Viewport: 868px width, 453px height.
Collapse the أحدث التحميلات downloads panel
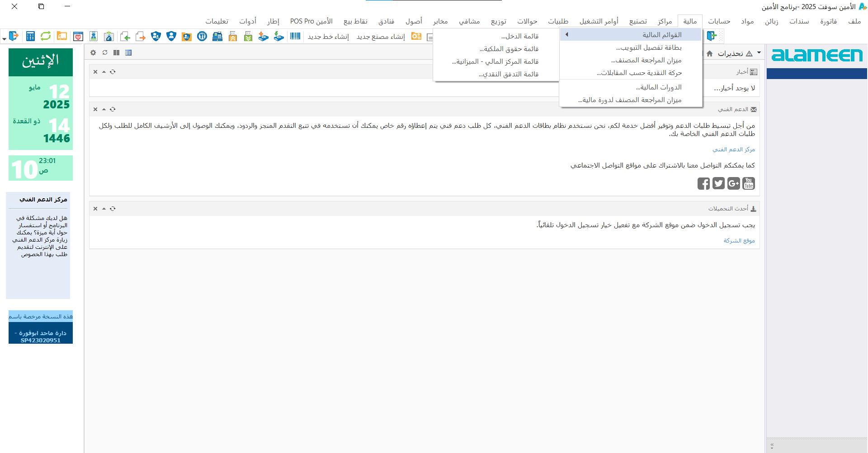coord(104,209)
